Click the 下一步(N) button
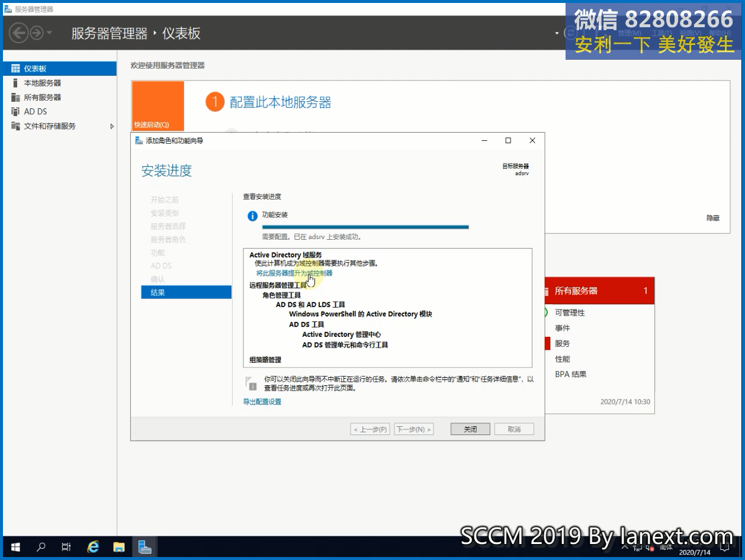Screen dimensions: 745x560 pos(414,429)
